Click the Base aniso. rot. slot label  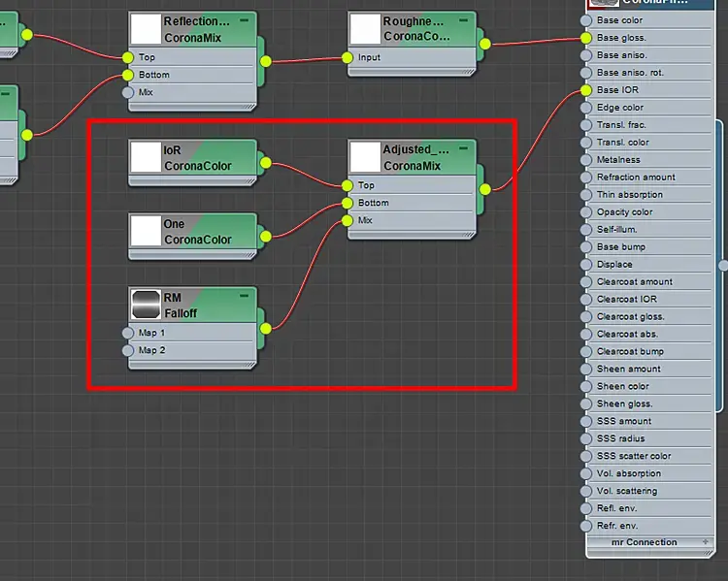tap(630, 73)
